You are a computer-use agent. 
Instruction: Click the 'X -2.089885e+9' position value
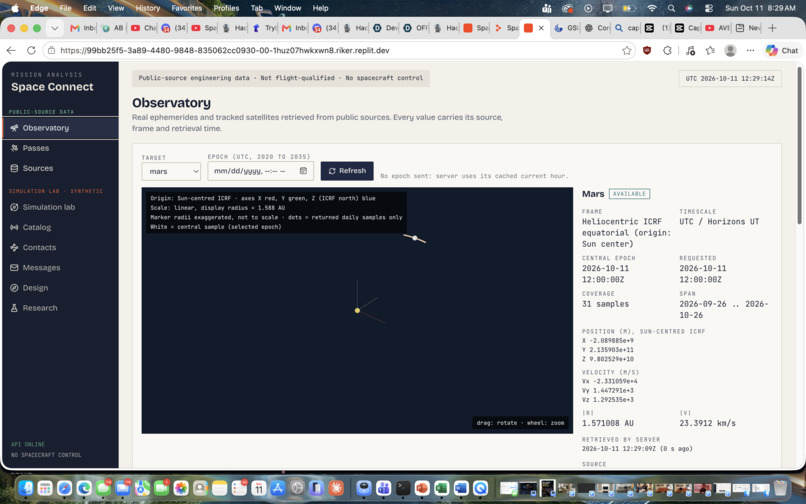[x=608, y=340]
